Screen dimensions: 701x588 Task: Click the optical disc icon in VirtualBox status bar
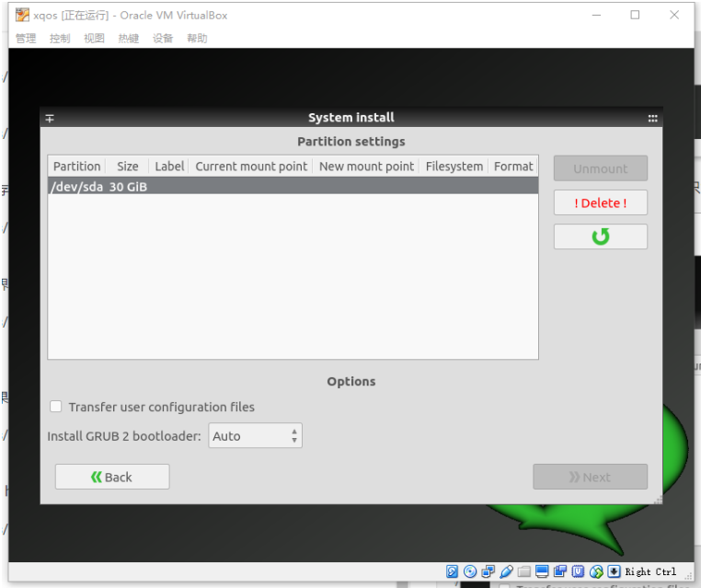(470, 571)
